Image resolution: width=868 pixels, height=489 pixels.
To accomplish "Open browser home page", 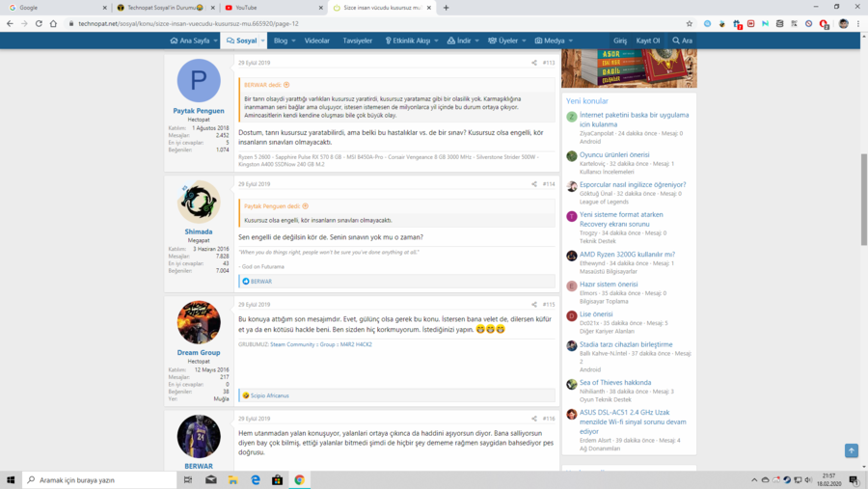I will [53, 24].
